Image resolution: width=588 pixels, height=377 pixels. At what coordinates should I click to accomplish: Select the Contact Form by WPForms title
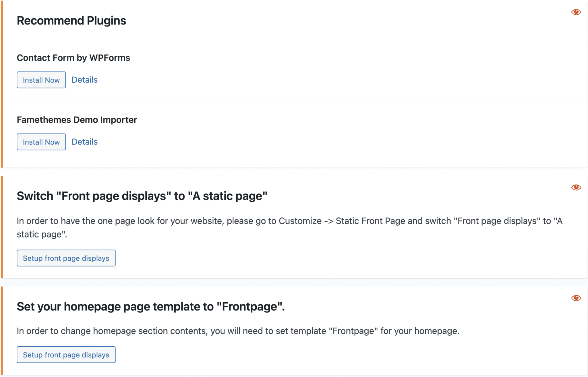tap(73, 58)
